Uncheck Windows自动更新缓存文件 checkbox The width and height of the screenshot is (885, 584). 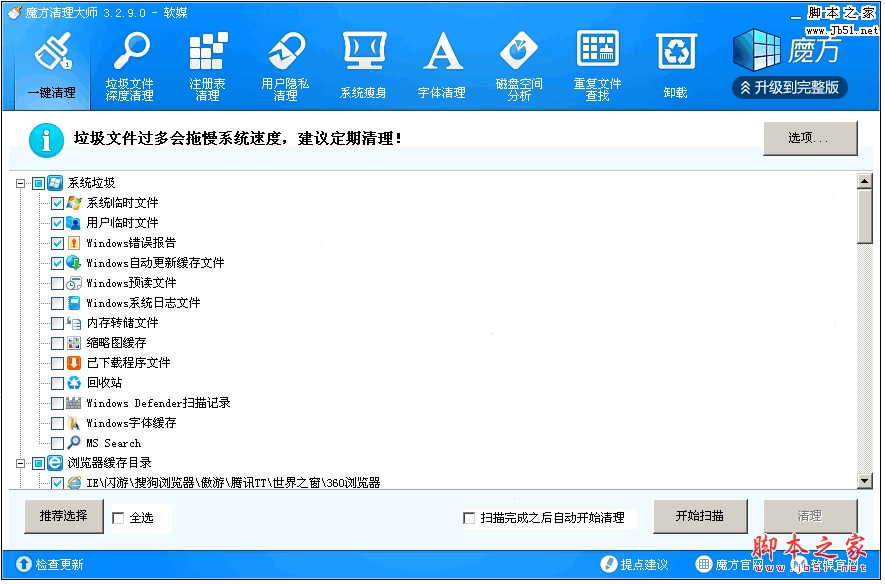pos(57,264)
